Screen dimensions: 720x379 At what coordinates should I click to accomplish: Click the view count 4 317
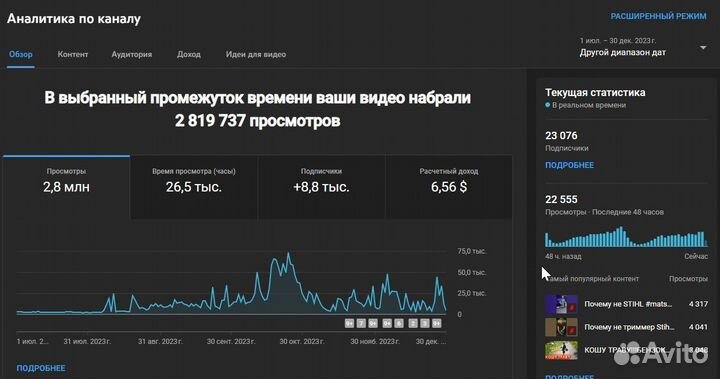coord(698,304)
